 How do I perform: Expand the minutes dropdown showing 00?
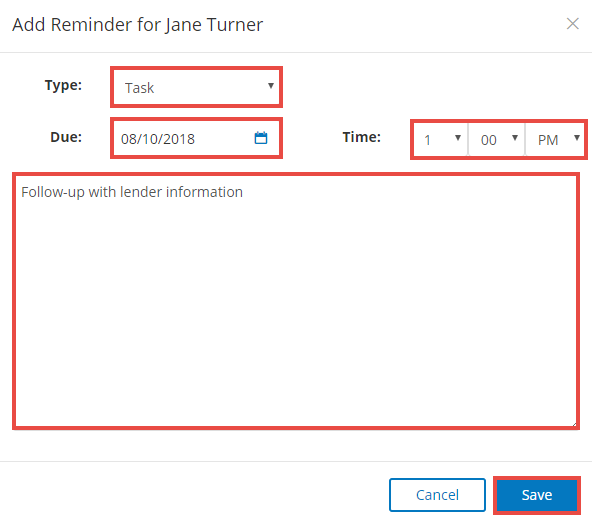coord(496,140)
